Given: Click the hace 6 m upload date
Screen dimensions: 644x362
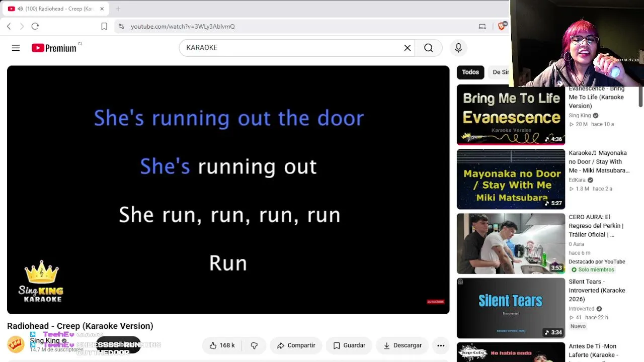Looking at the screenshot, I should 580,253.
